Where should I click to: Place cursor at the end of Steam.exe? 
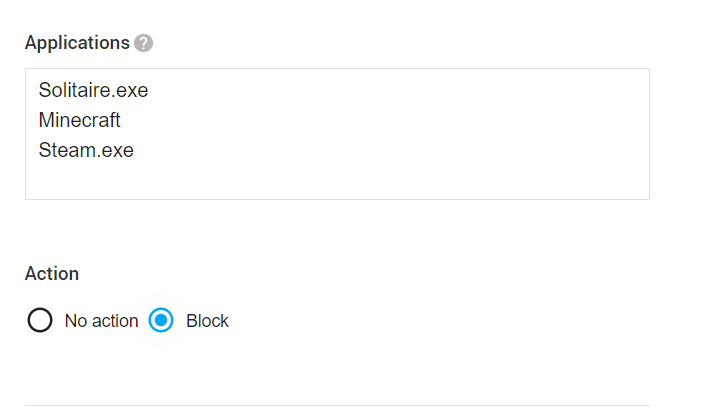[x=135, y=150]
